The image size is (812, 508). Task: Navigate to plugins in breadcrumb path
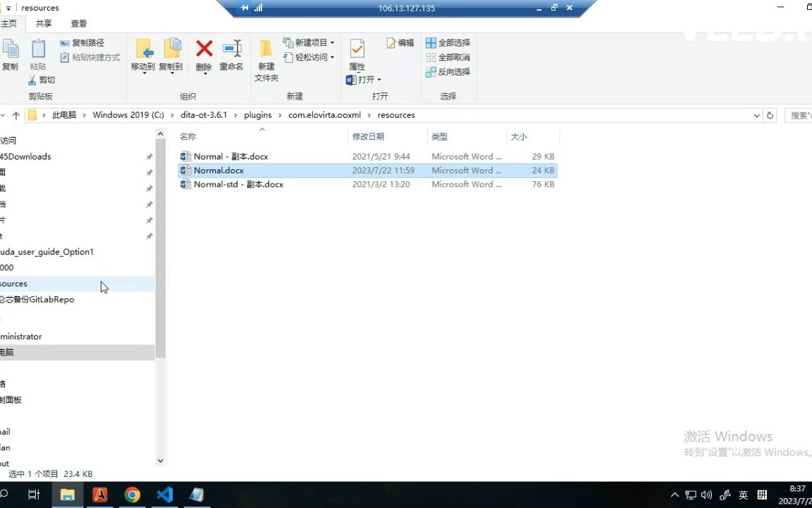pos(257,114)
